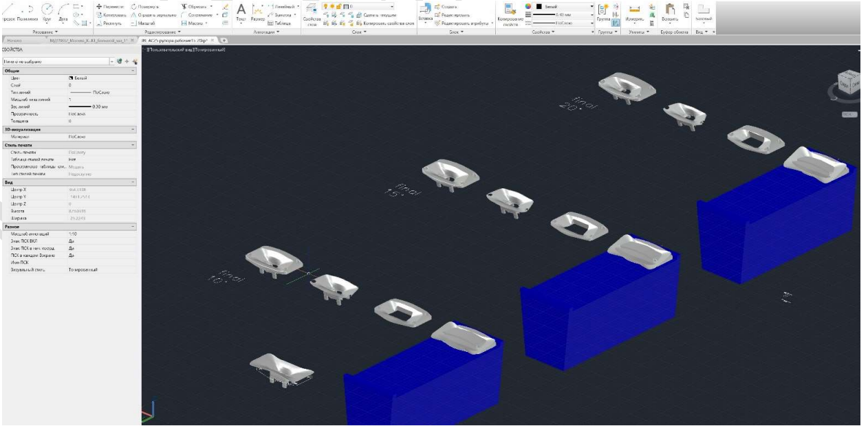
Task: Collapse the 3D-визуализация properties section
Action: tap(133, 129)
